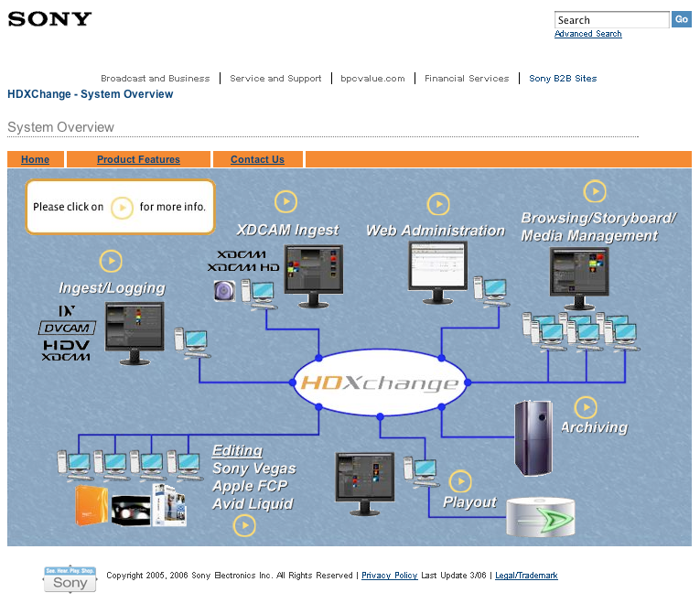Click the HDV format logo
The height and width of the screenshot is (614, 700).
tap(67, 345)
